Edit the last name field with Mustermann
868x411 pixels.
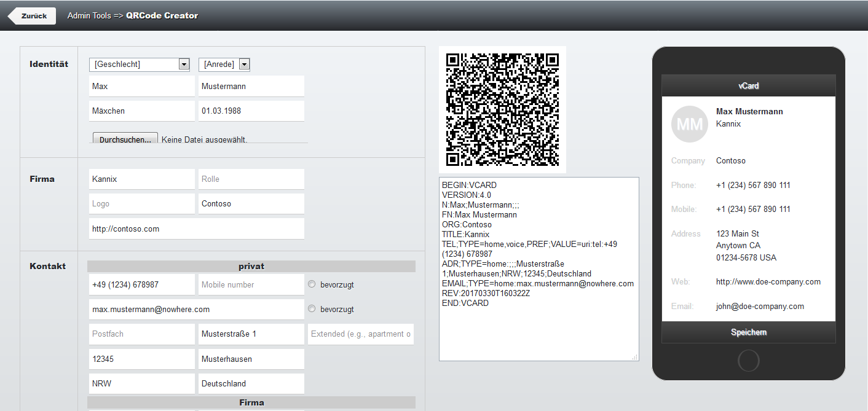click(x=251, y=87)
